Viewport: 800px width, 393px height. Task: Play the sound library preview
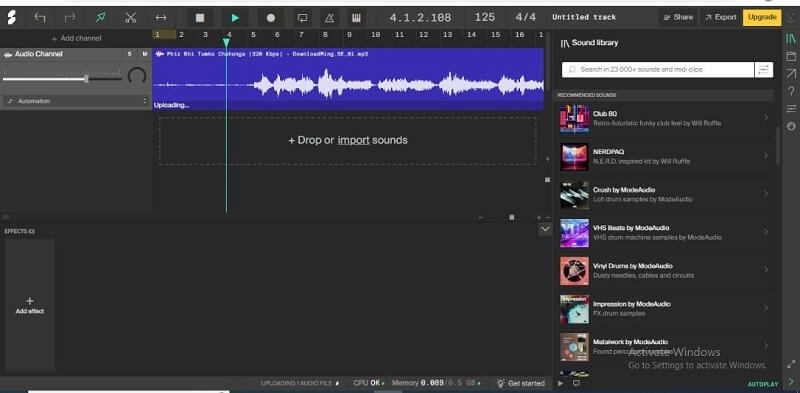[561, 383]
